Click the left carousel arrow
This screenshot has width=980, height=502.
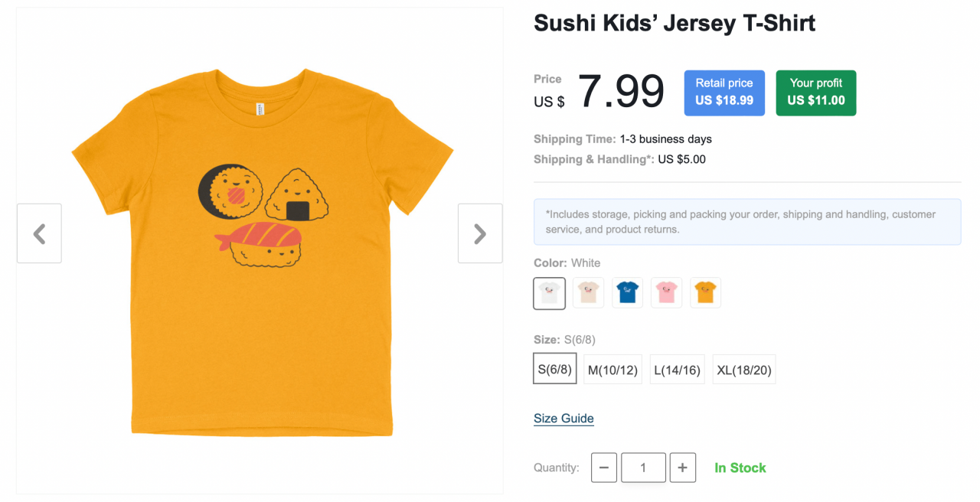coord(39,233)
